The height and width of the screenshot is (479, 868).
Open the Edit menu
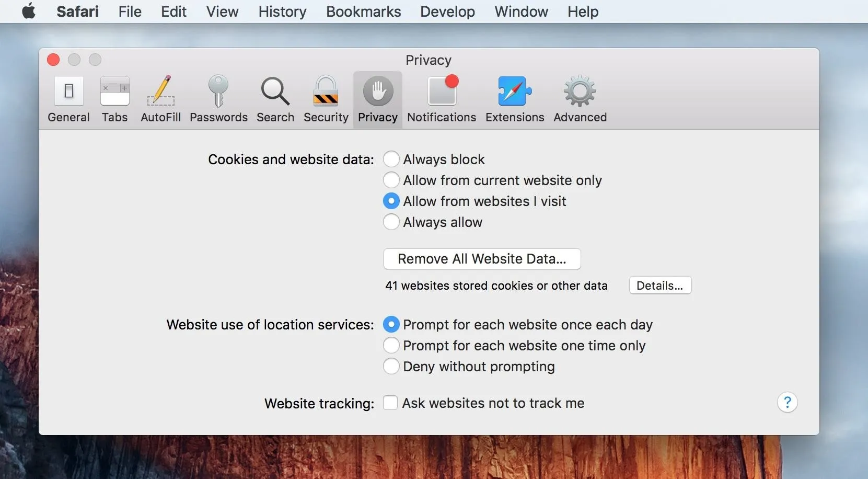click(x=173, y=12)
